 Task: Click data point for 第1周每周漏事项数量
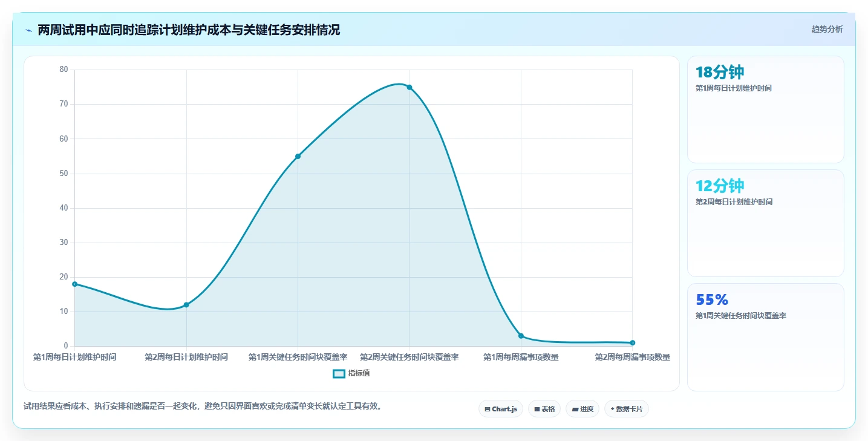click(x=521, y=336)
